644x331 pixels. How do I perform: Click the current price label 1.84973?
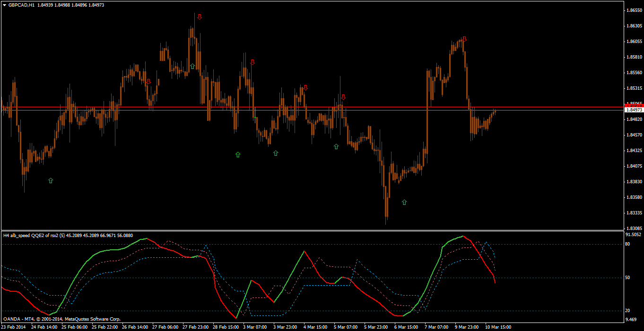pyautogui.click(x=634, y=110)
